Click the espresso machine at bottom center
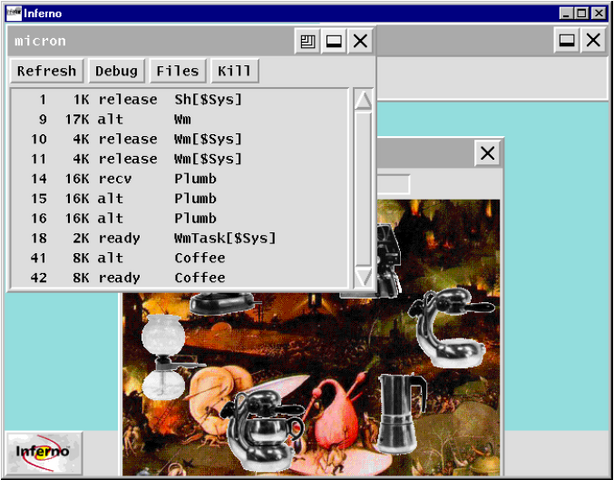 [x=262, y=431]
